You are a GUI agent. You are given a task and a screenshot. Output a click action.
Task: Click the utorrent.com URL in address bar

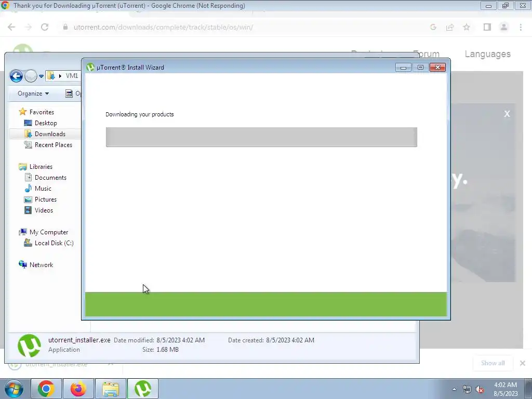pos(163,27)
